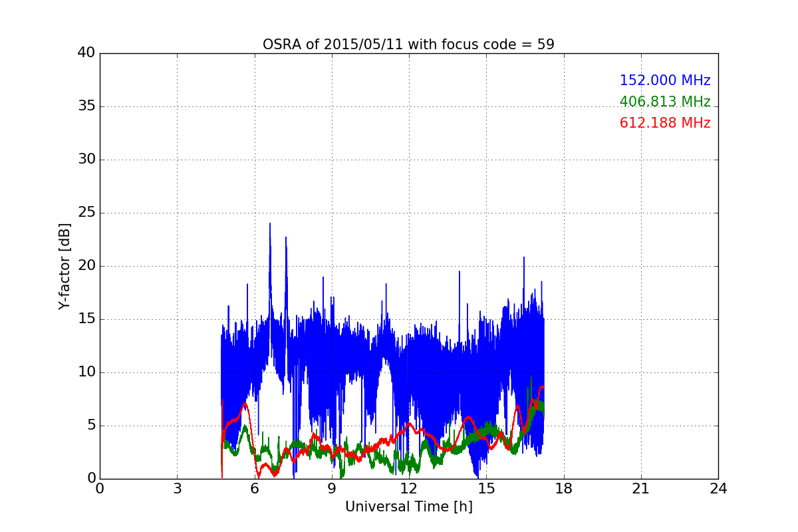Select the 152.000 MHz legend label
This screenshot has height=532, width=798.
pos(665,80)
